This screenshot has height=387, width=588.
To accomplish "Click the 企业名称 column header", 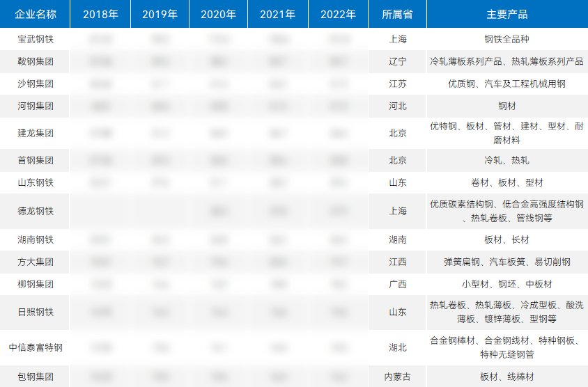I will 35,14.
